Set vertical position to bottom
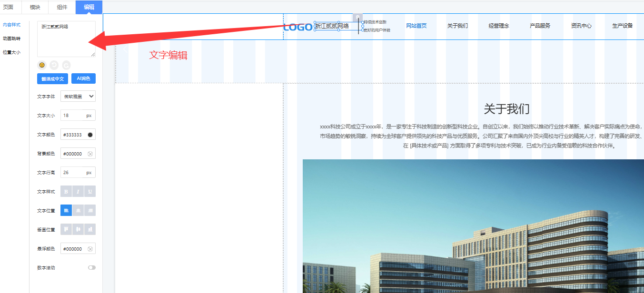Screen dimensions: 644x293 [x=90, y=229]
